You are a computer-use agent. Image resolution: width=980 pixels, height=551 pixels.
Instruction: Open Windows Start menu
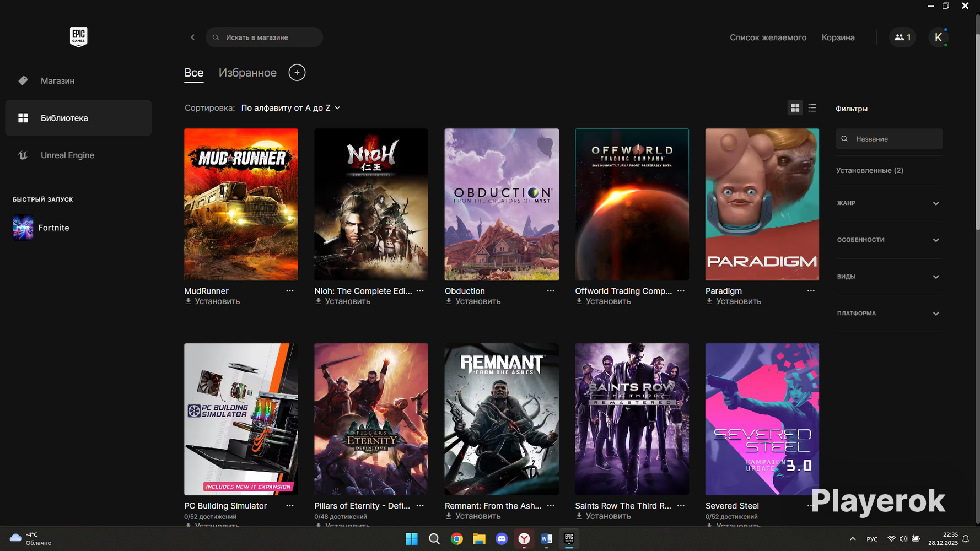[411, 539]
